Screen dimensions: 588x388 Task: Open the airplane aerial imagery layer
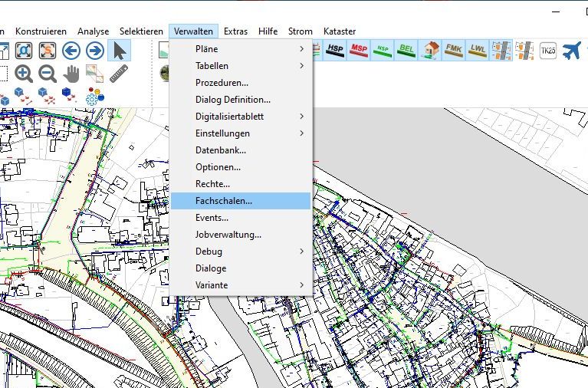[571, 51]
